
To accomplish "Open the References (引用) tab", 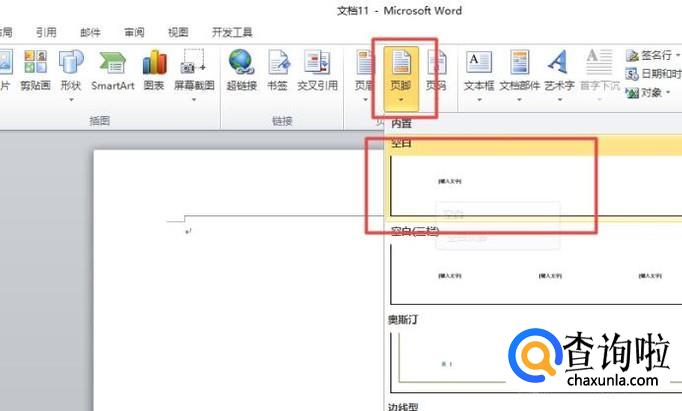I will click(x=46, y=32).
